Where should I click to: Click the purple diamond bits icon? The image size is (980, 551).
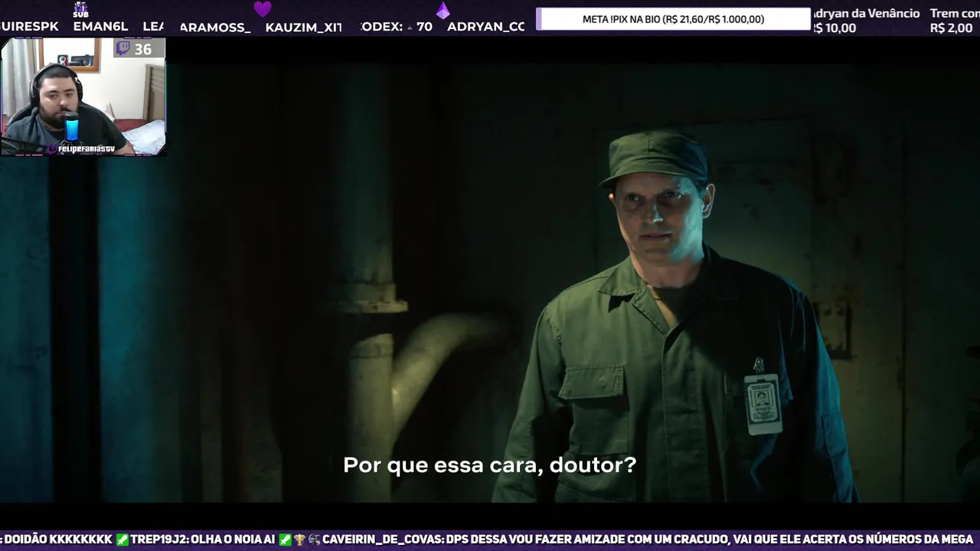[443, 10]
